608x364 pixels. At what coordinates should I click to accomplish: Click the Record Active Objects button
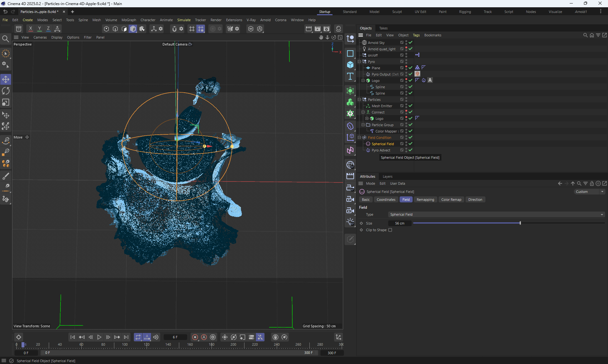click(195, 337)
